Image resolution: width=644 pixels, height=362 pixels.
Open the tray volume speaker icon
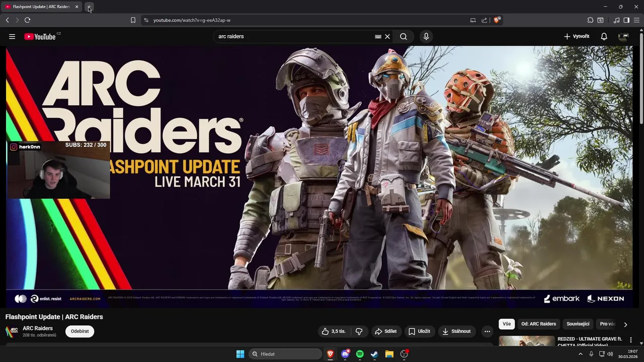pos(610,354)
